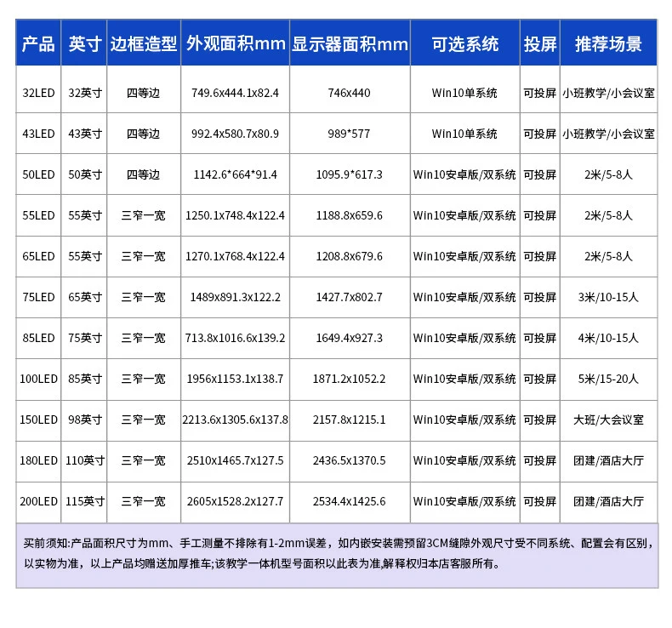This screenshot has height=628, width=672.
Task: Click the 边框造型 header cell
Action: pyautogui.click(x=144, y=43)
